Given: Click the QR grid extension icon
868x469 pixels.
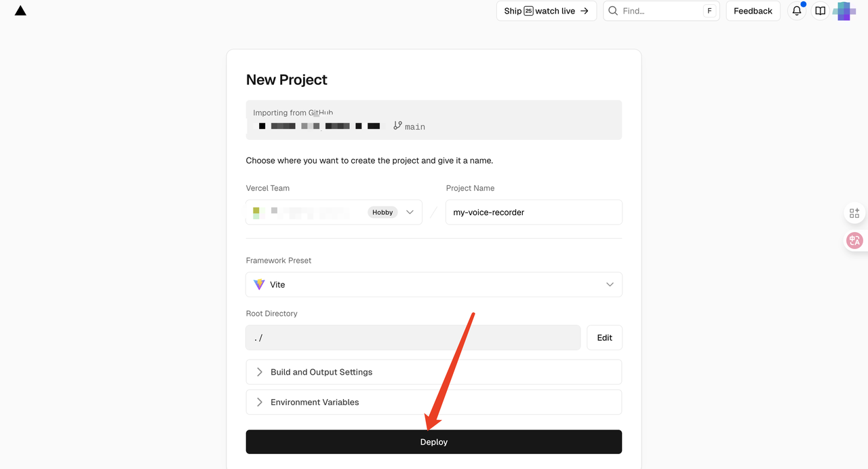Looking at the screenshot, I should pos(854,213).
